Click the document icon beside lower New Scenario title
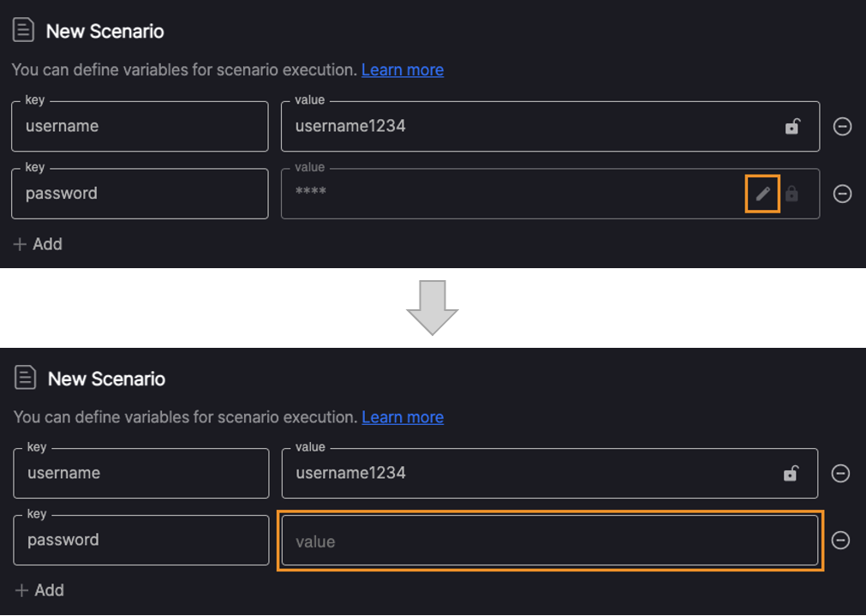Image resolution: width=866 pixels, height=616 pixels. point(25,378)
